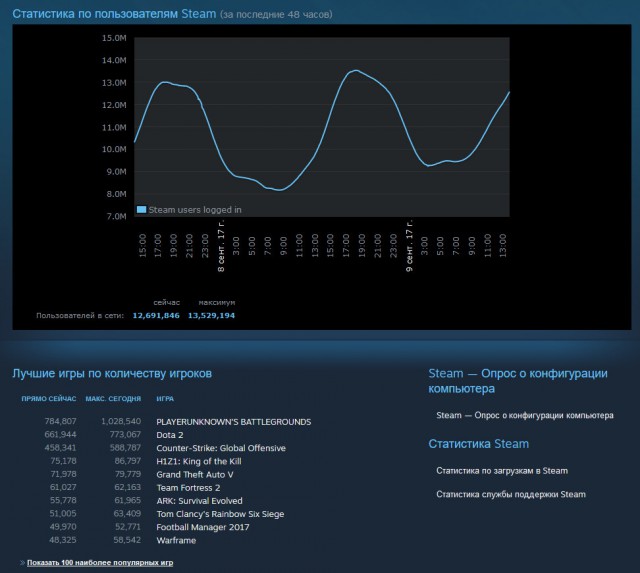Image resolution: width=640 pixels, height=573 pixels.
Task: Open PLAYERUNKNOWN'S BATTLEGROUNDS game link
Action: click(233, 422)
